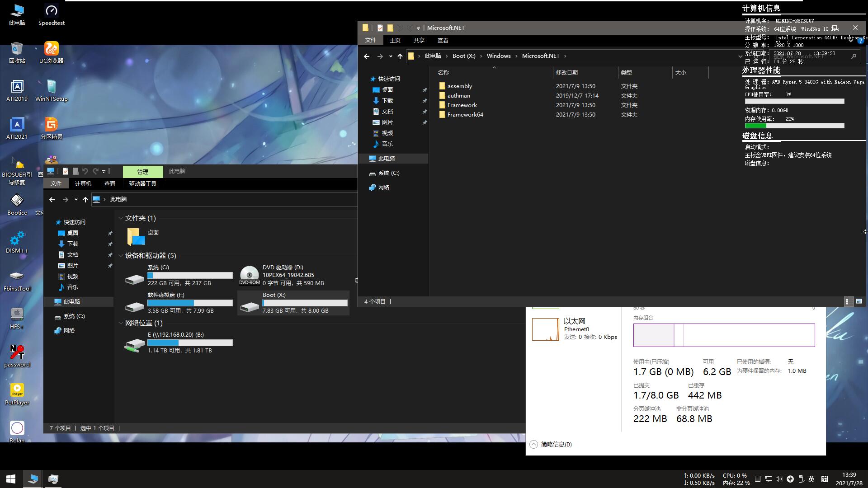Select the NT password desktop icon

point(17,356)
